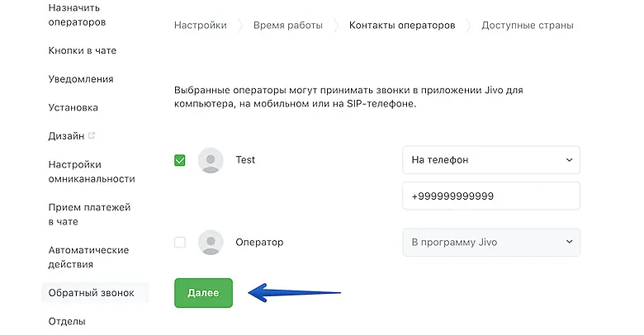Open the На телефон dropdown
This screenshot has width=644, height=335.
tap(490, 160)
